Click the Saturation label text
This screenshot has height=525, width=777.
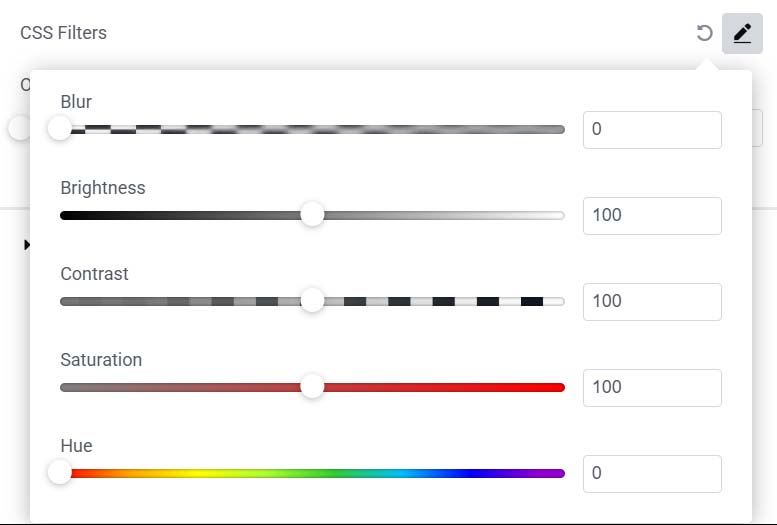click(101, 360)
